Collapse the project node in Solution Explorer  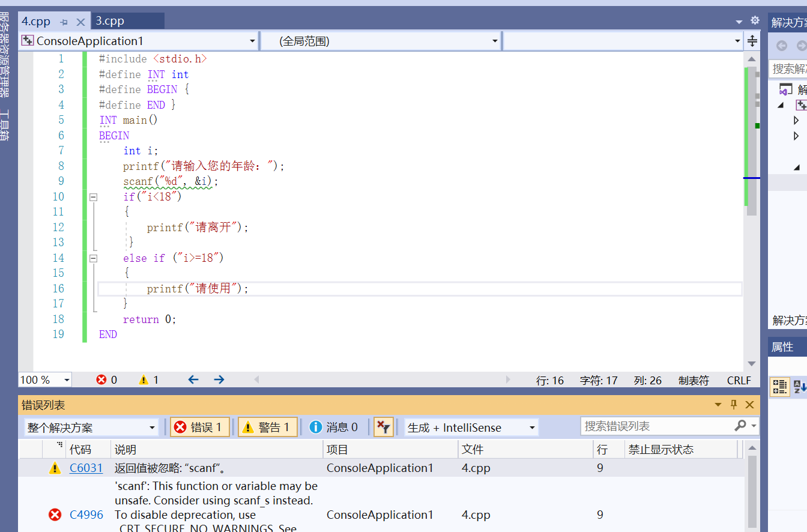tap(781, 105)
